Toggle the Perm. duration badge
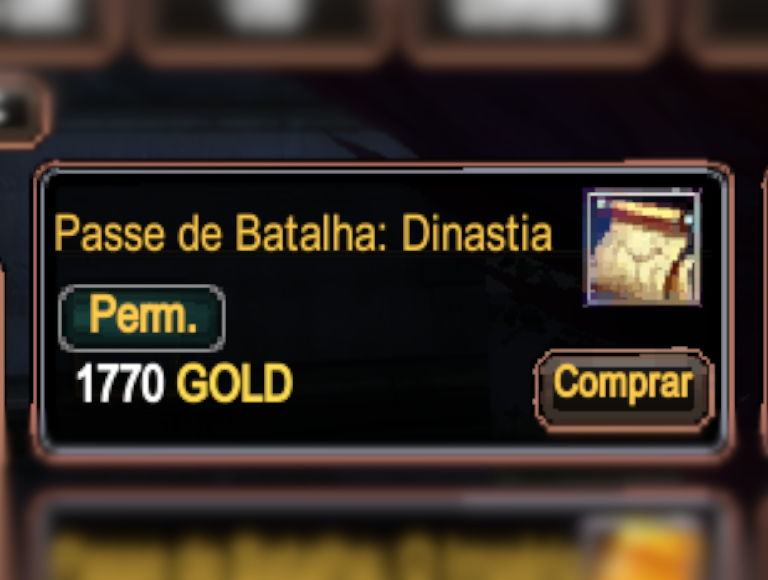Viewport: 768px width, 580px height. 142,317
